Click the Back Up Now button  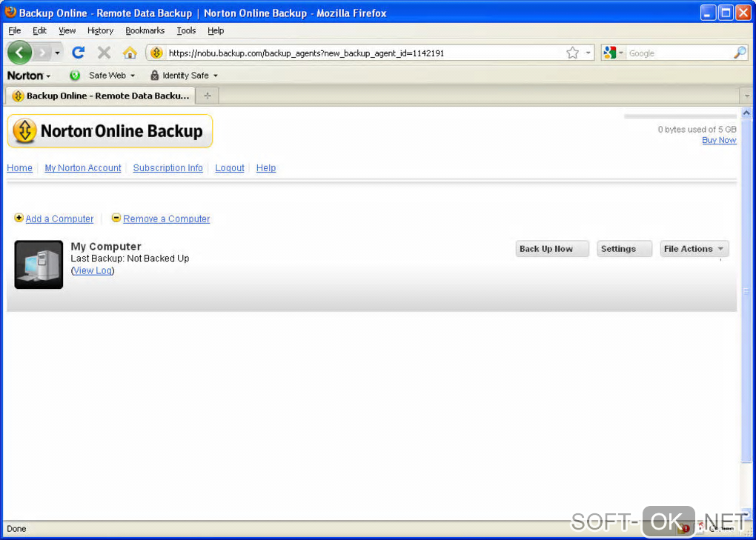coord(552,249)
